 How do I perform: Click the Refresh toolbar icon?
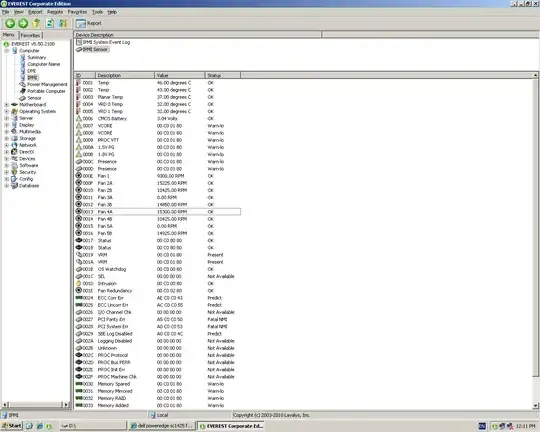coord(50,23)
